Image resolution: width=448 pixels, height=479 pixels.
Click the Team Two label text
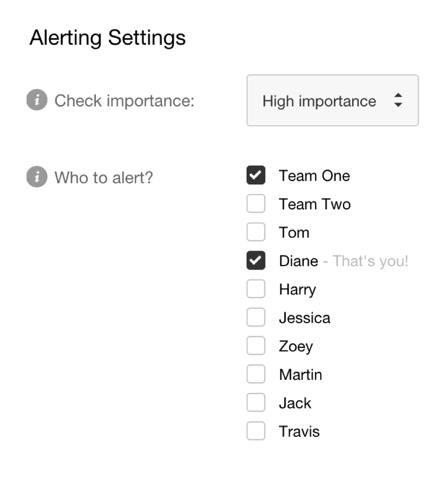(x=315, y=204)
